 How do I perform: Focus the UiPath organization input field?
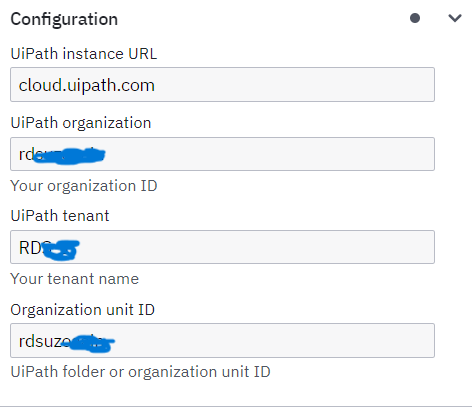(222, 154)
